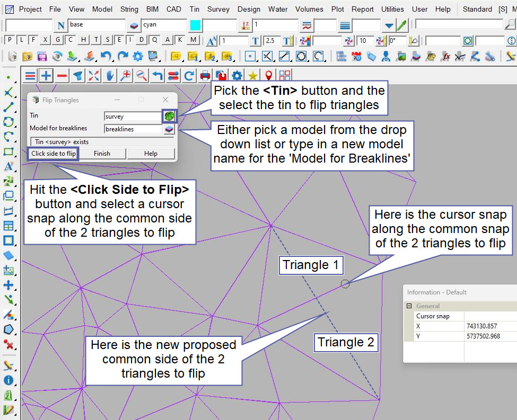Click the view refresh circular arrow

(x=189, y=76)
